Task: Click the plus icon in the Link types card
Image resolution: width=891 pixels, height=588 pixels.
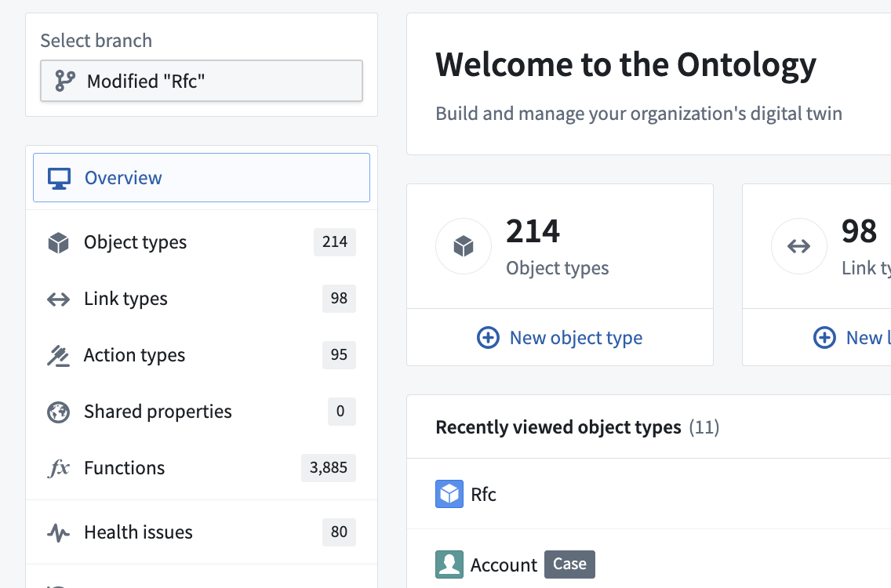Action: point(824,337)
